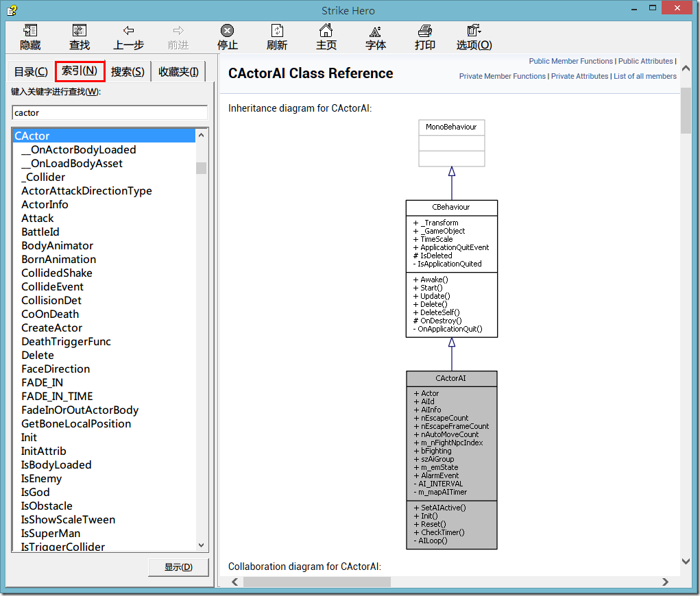
Task: Select the BornAnimation index entry
Action: coord(58,259)
